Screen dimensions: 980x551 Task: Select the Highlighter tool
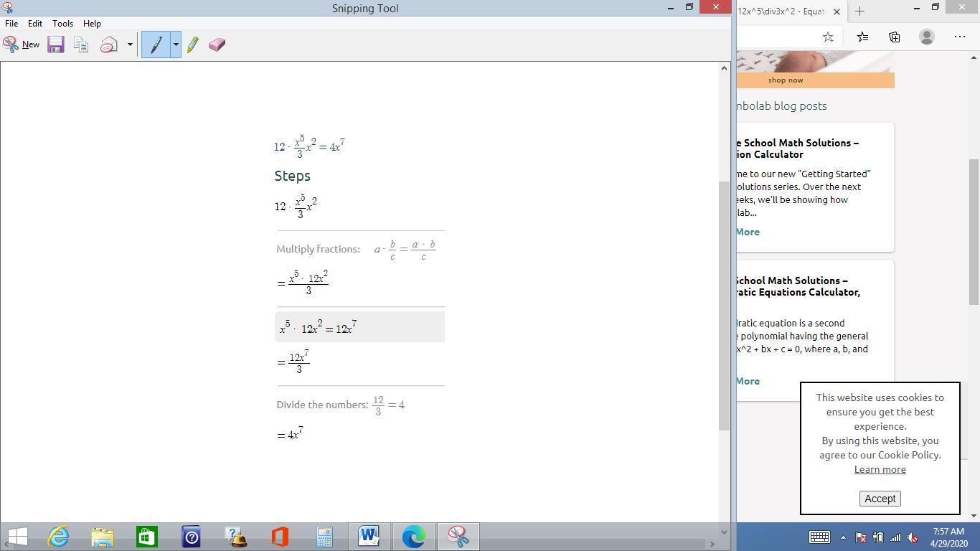pos(193,44)
